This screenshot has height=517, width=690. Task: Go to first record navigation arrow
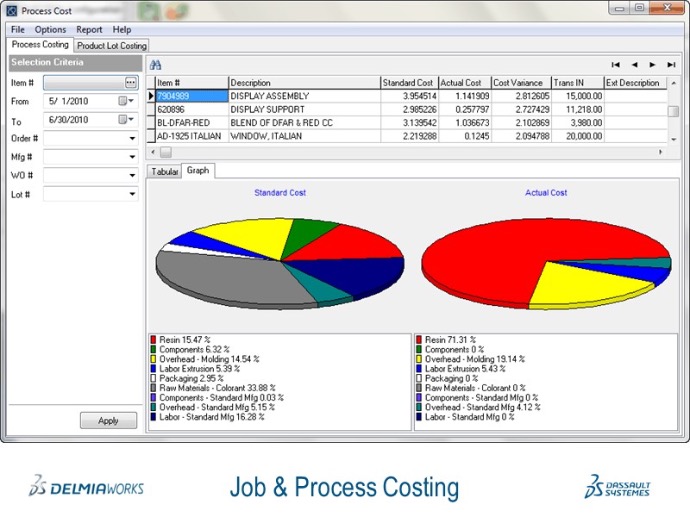(x=616, y=64)
